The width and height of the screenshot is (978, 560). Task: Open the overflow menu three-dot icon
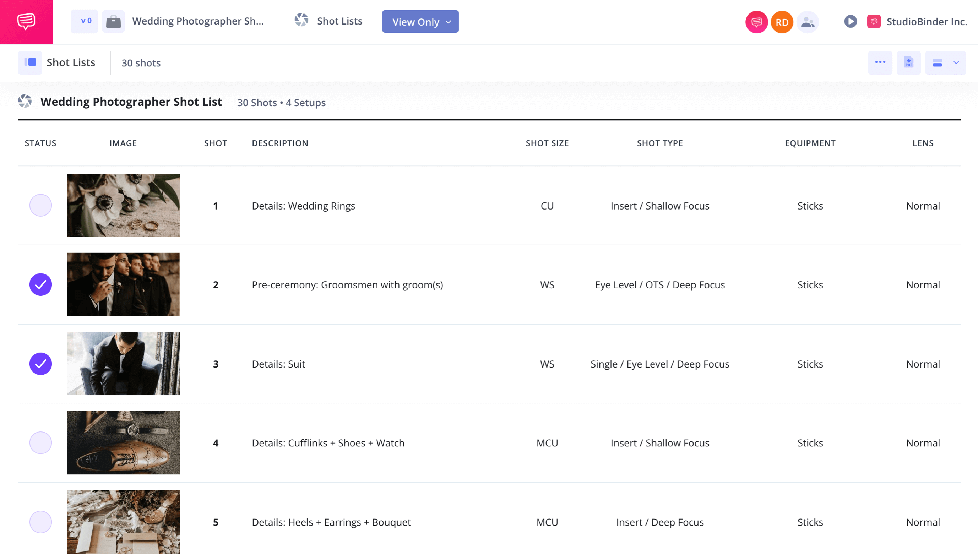point(881,62)
